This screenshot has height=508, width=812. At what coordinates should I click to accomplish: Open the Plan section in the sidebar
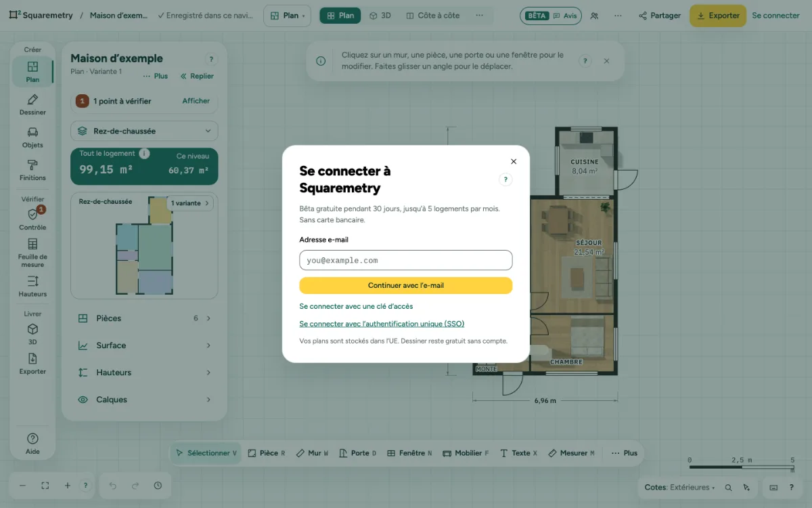tap(32, 70)
